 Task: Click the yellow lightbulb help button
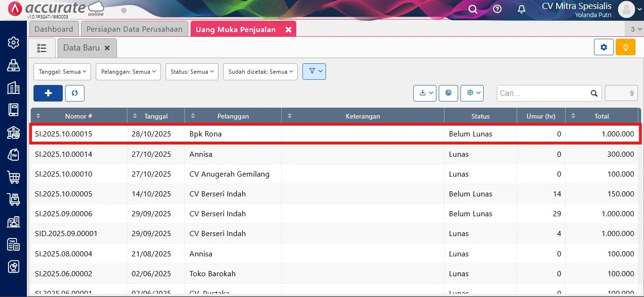click(x=625, y=47)
